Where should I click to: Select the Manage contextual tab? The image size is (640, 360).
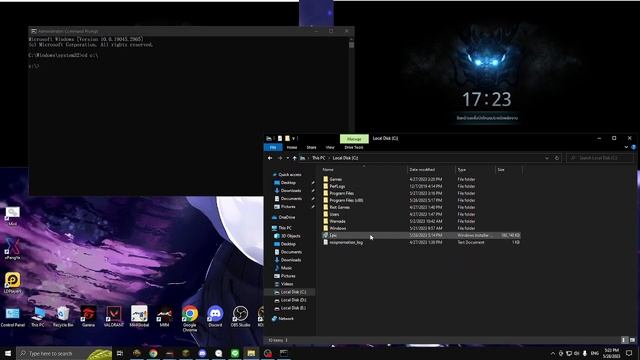(x=354, y=139)
